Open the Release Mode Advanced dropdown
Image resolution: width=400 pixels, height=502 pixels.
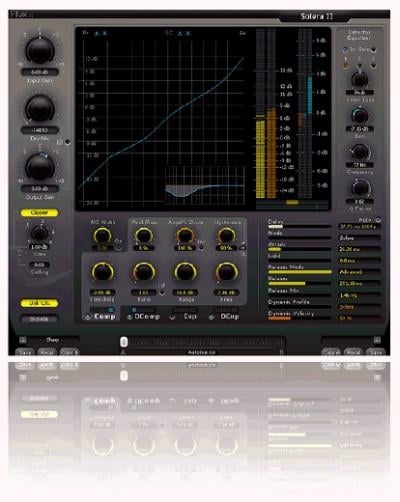coord(359,272)
